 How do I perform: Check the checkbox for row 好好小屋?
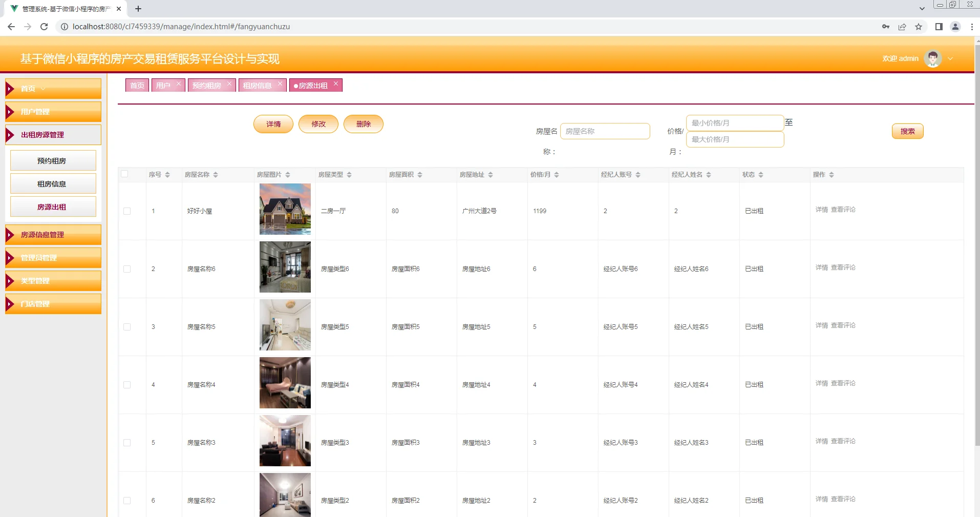126,211
